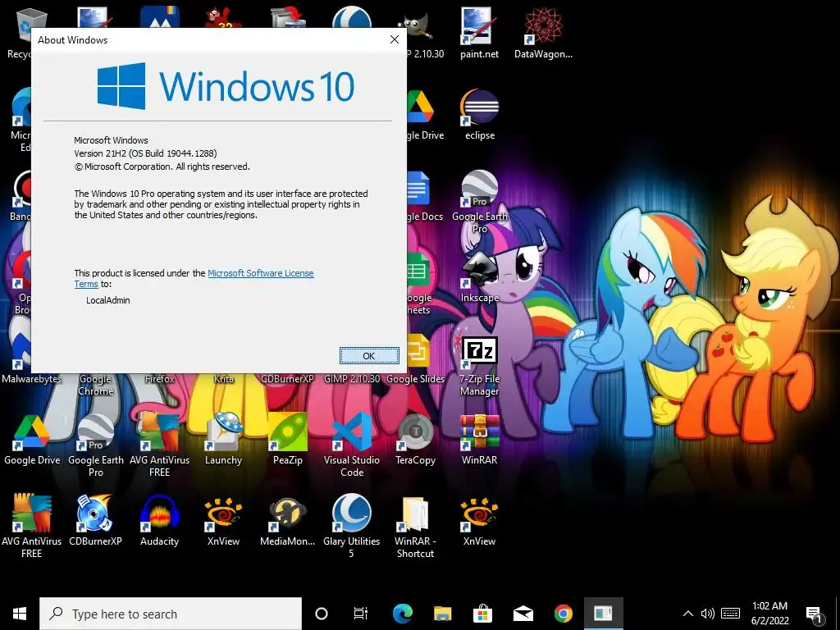Select AVG AntiVirus FREE icon beside CDBurnerXP disc
Image resolution: width=840 pixels, height=630 pixels.
coord(32,526)
